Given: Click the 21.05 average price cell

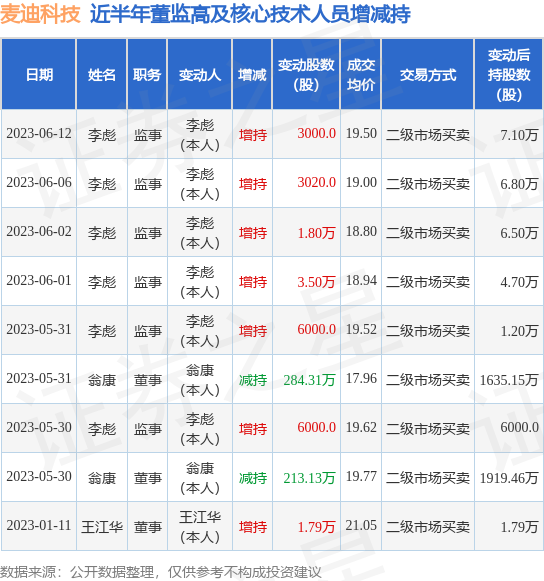Looking at the screenshot, I should pos(361,525).
